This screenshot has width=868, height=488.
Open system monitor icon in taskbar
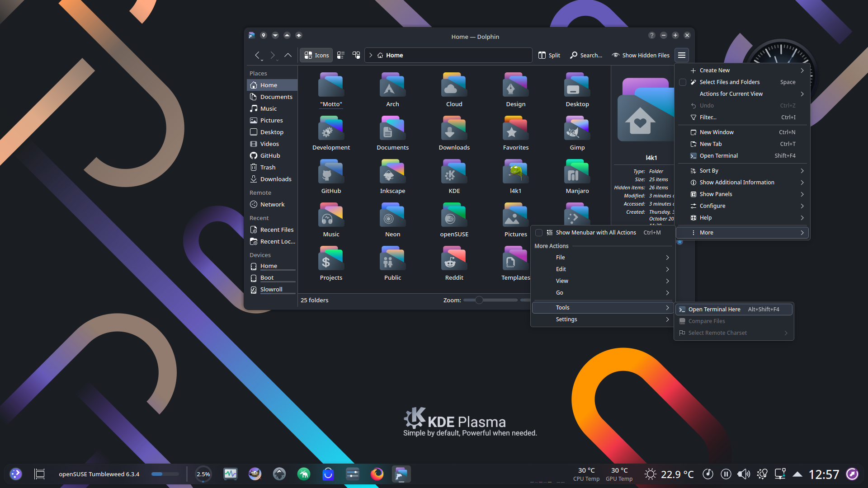click(231, 474)
